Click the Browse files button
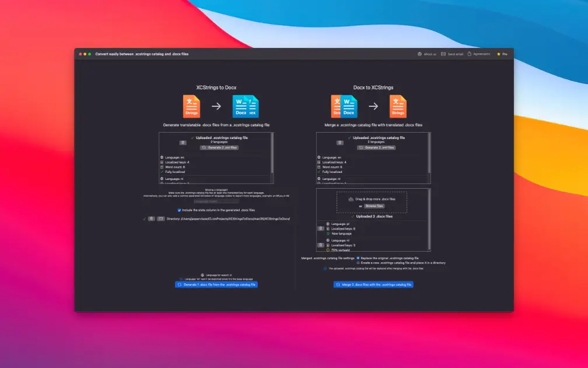Image resolution: width=588 pixels, height=368 pixels. [374, 206]
